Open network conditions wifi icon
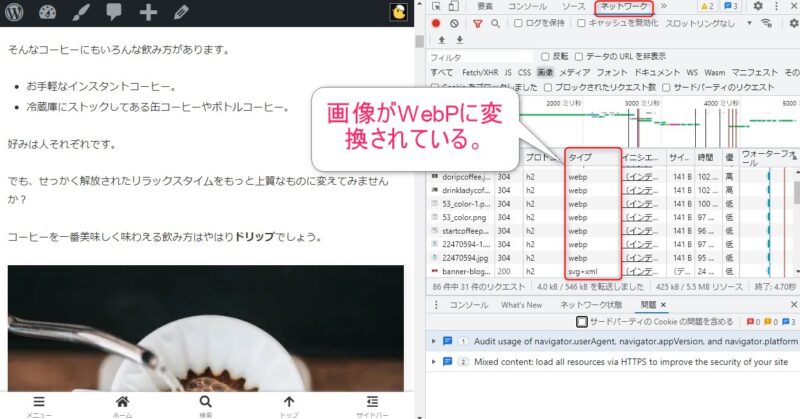 766,23
